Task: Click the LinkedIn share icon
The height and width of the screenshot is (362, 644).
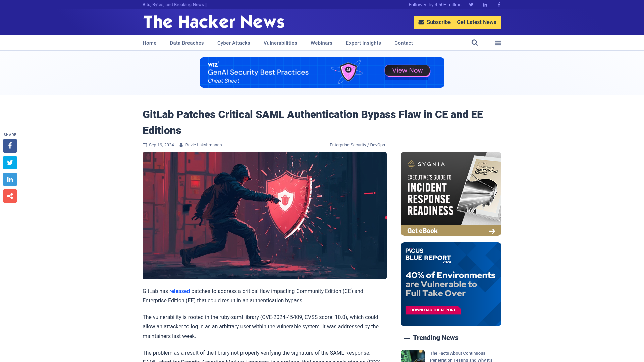Action: point(10,179)
